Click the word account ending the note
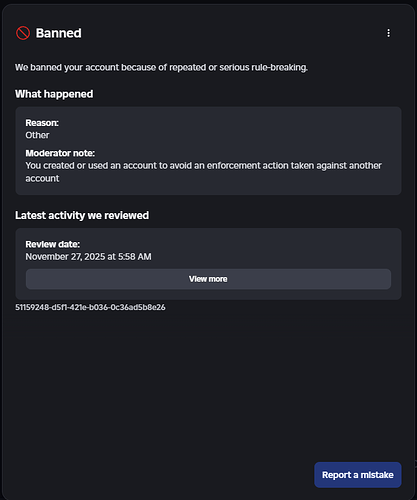417x500 pixels. 42,178
